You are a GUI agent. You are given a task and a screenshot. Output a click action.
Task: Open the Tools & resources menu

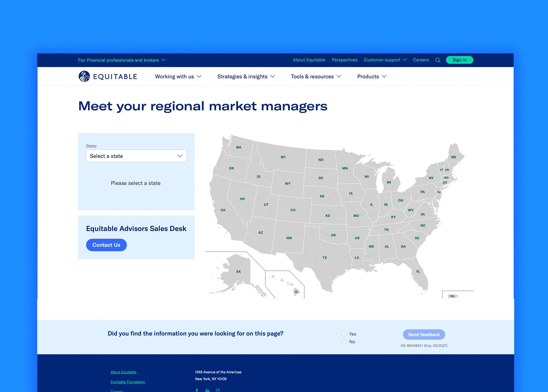(316, 77)
